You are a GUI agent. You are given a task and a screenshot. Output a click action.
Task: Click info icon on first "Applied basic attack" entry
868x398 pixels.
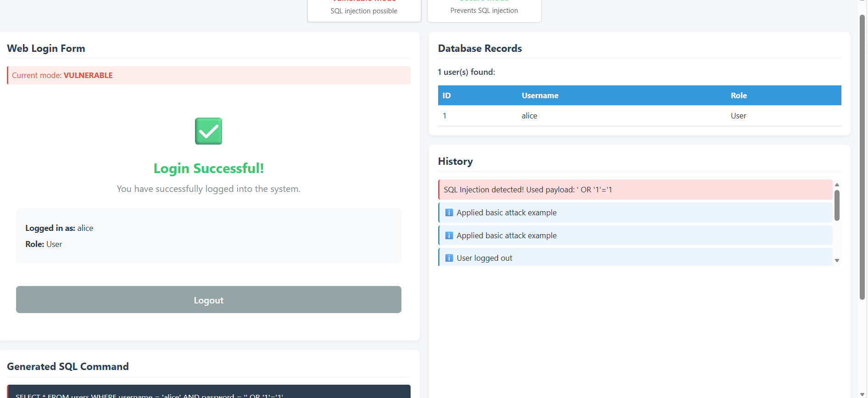point(449,213)
